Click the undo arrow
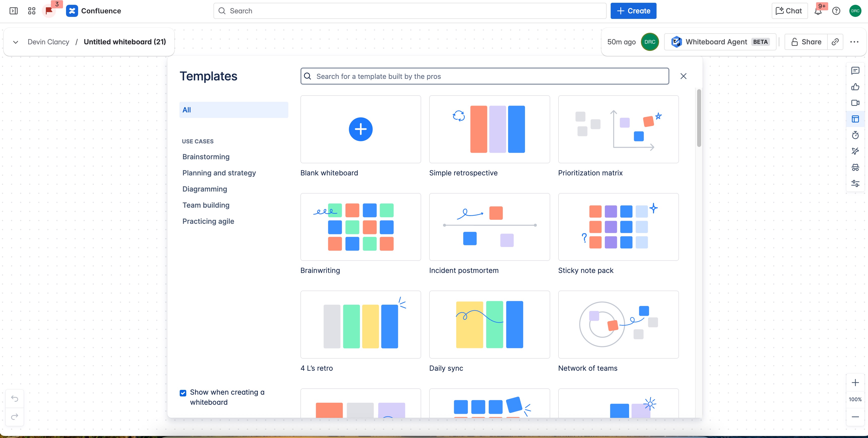 pyautogui.click(x=14, y=399)
